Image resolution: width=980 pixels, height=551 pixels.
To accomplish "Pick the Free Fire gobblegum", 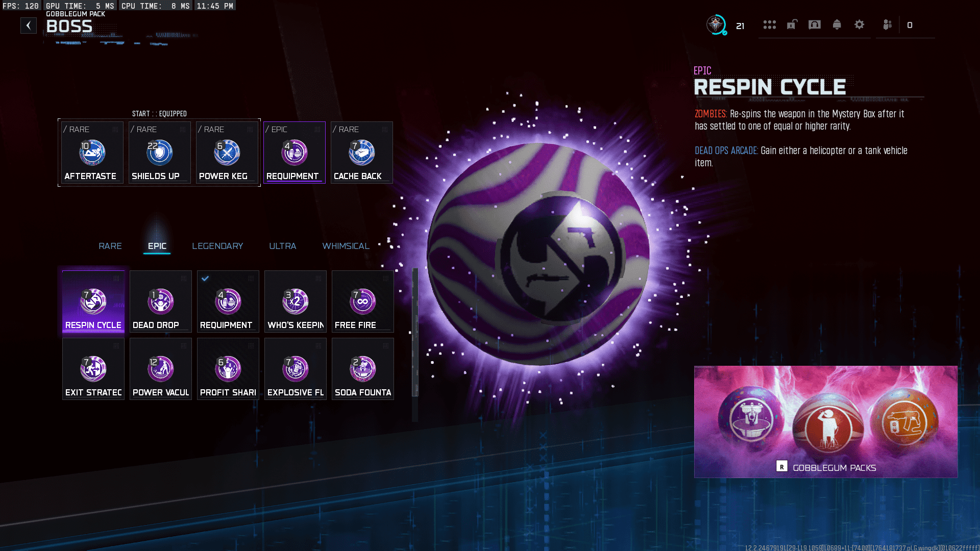I will point(362,302).
